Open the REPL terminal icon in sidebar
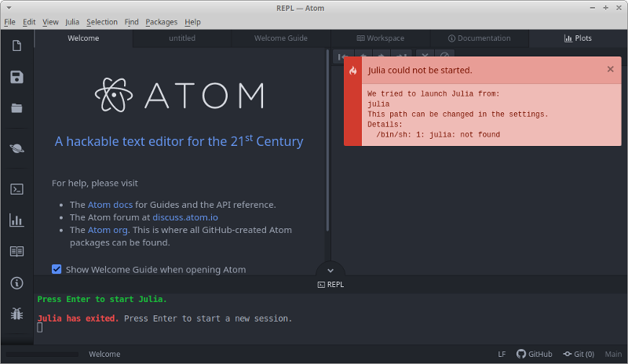Image resolution: width=628 pixels, height=364 pixels. (x=16, y=188)
